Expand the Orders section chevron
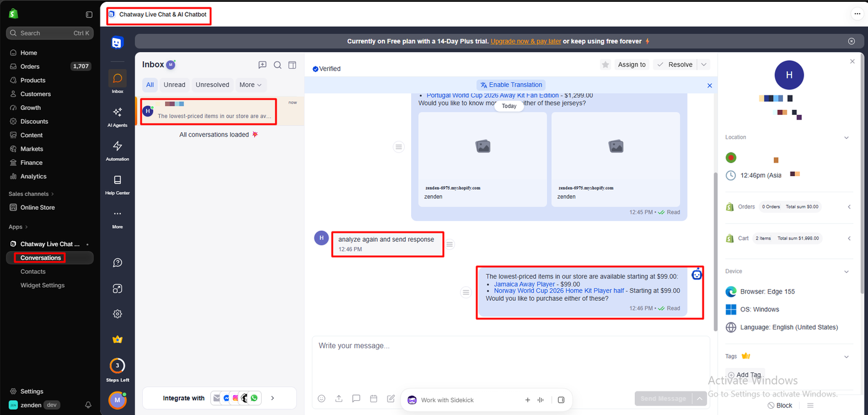Viewport: 868px width, 415px height. coord(849,207)
